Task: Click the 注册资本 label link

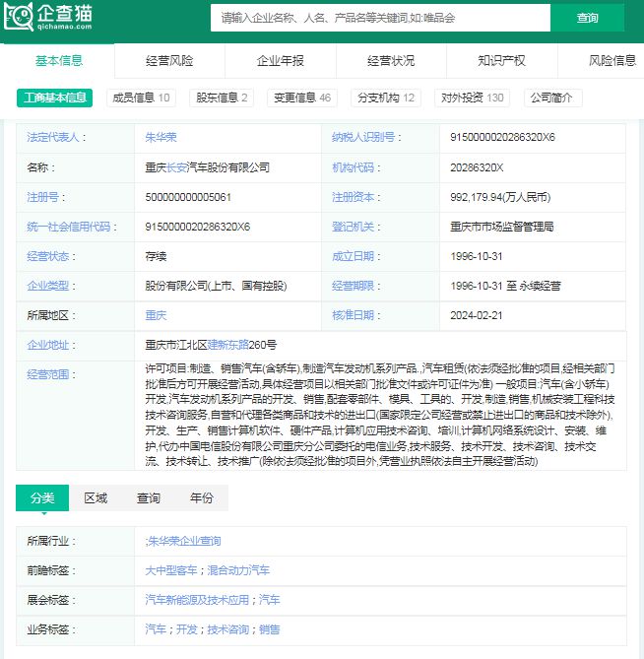Action: [x=353, y=197]
